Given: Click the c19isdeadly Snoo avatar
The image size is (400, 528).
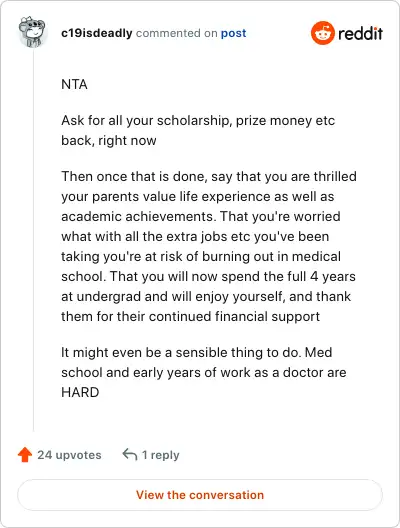Looking at the screenshot, I should coord(32,32).
